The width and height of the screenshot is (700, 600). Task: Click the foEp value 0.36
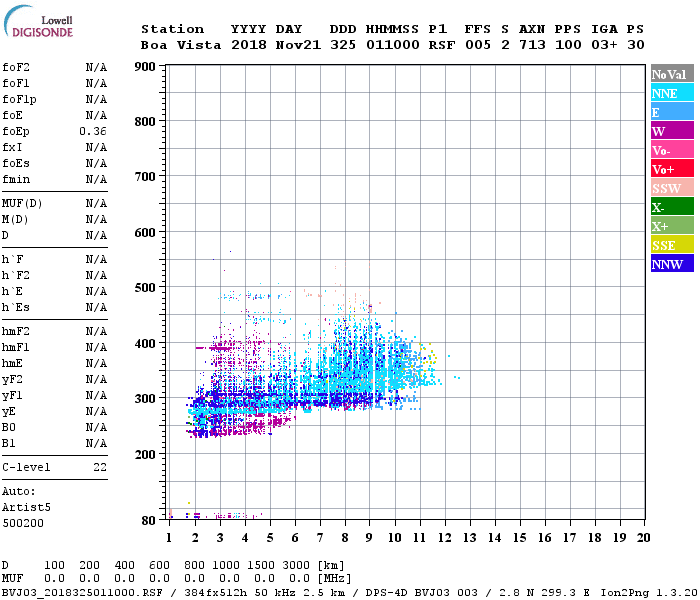(x=93, y=131)
